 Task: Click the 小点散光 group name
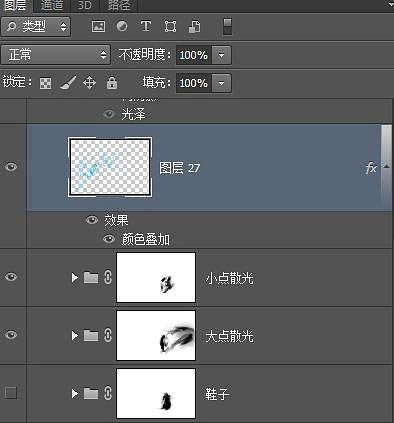click(229, 278)
